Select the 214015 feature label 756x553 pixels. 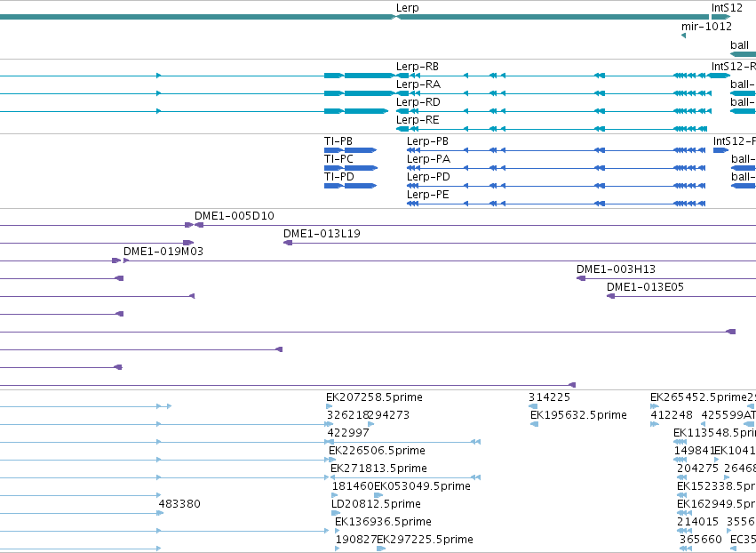[697, 522]
